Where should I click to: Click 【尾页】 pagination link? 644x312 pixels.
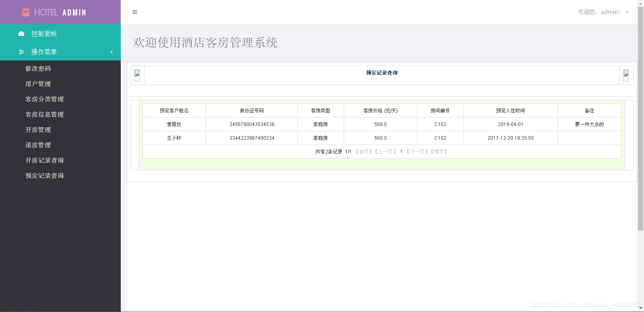439,152
